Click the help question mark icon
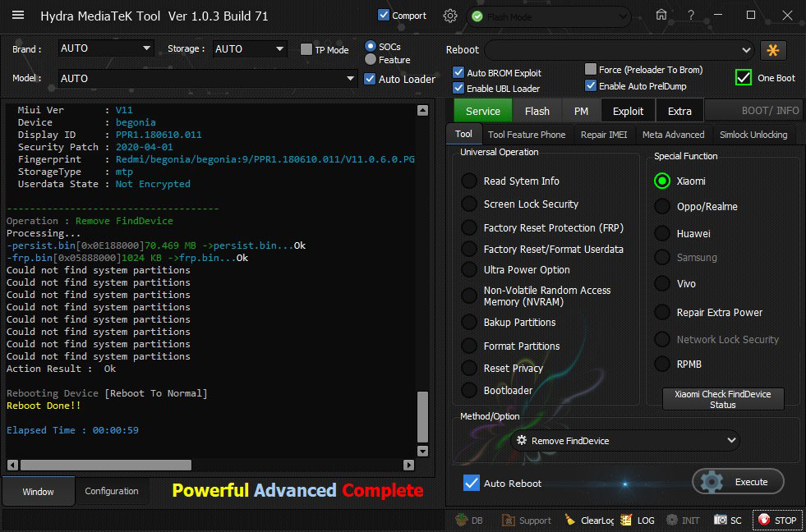Viewport: 806px width, 532px height. click(x=691, y=16)
